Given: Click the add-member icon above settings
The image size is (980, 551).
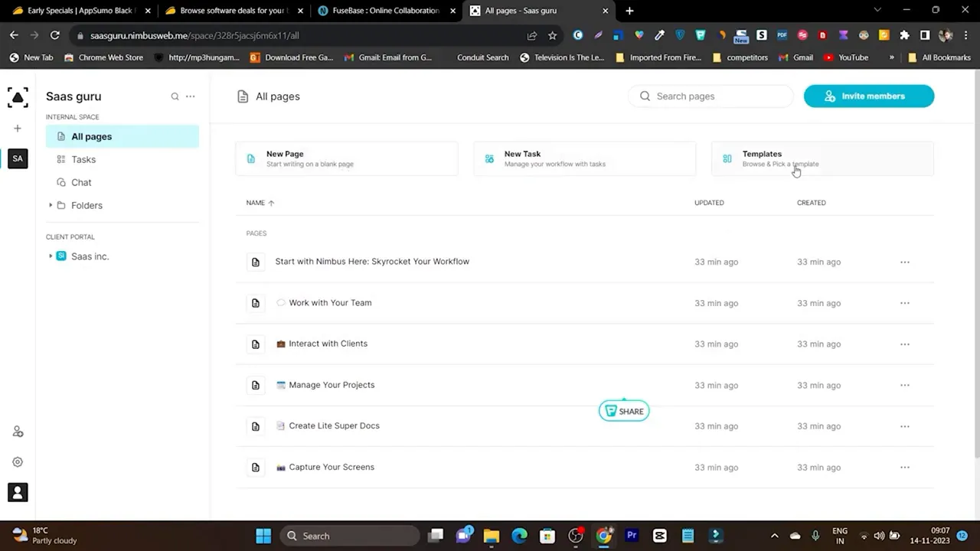Looking at the screenshot, I should point(18,431).
